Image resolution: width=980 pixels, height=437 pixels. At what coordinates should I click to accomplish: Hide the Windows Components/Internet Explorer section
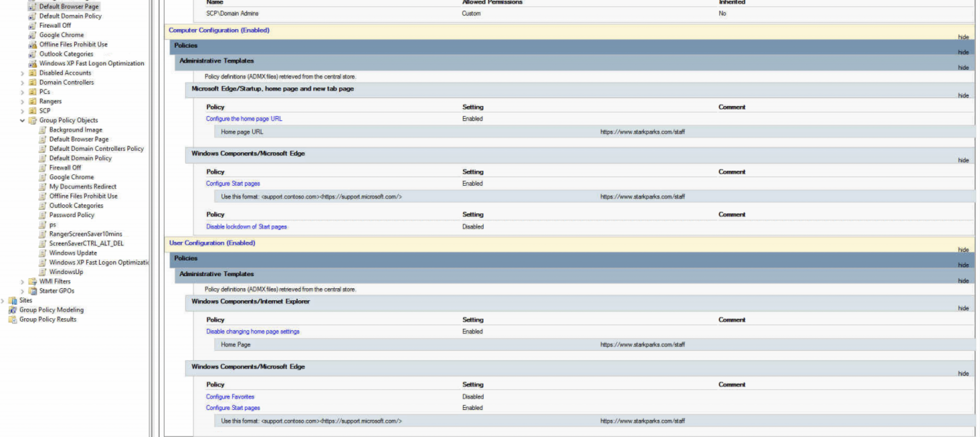coord(963,308)
